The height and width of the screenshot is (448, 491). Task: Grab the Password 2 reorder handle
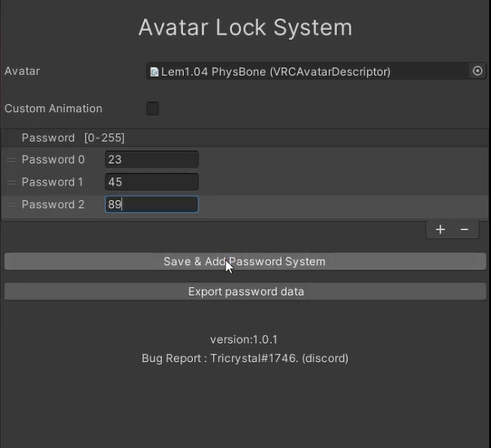coord(11,205)
